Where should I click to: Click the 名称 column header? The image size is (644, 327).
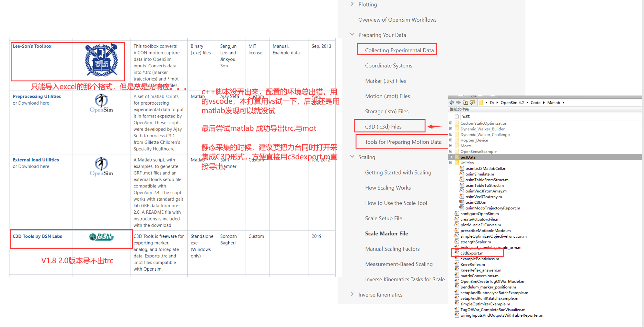[466, 116]
